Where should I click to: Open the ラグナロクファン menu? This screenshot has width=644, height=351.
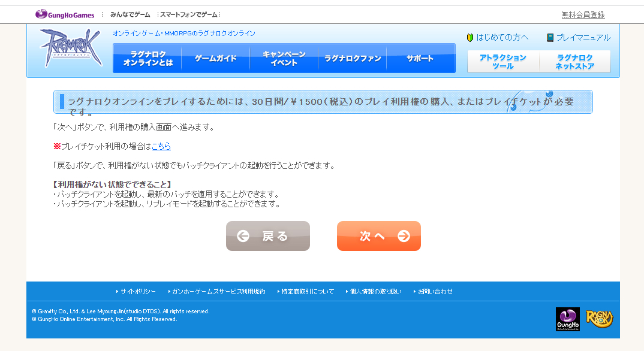click(x=353, y=58)
